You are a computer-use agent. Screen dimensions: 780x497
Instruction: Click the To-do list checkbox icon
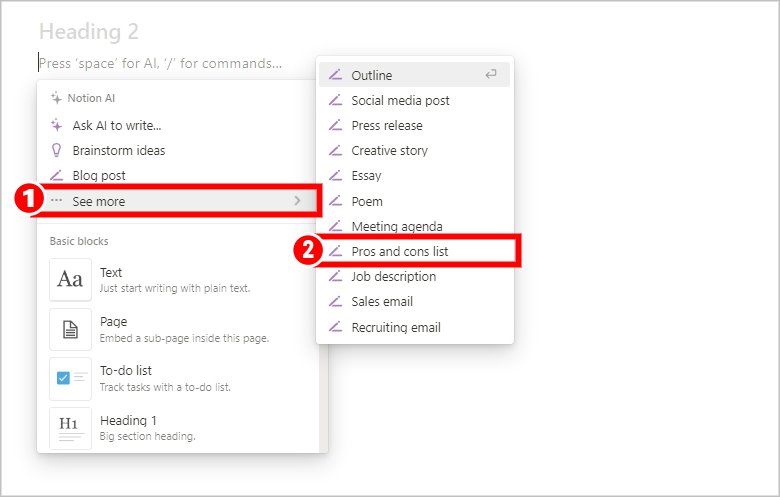(x=70, y=379)
